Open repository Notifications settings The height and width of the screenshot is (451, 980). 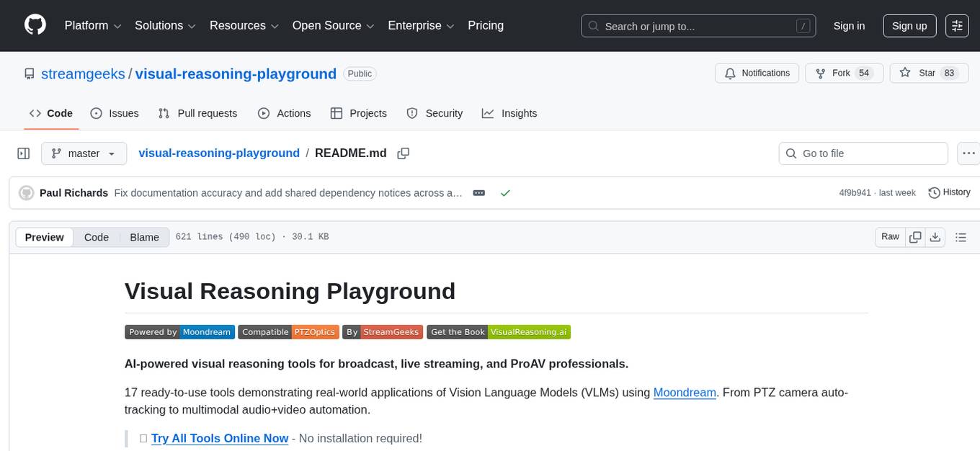[757, 73]
